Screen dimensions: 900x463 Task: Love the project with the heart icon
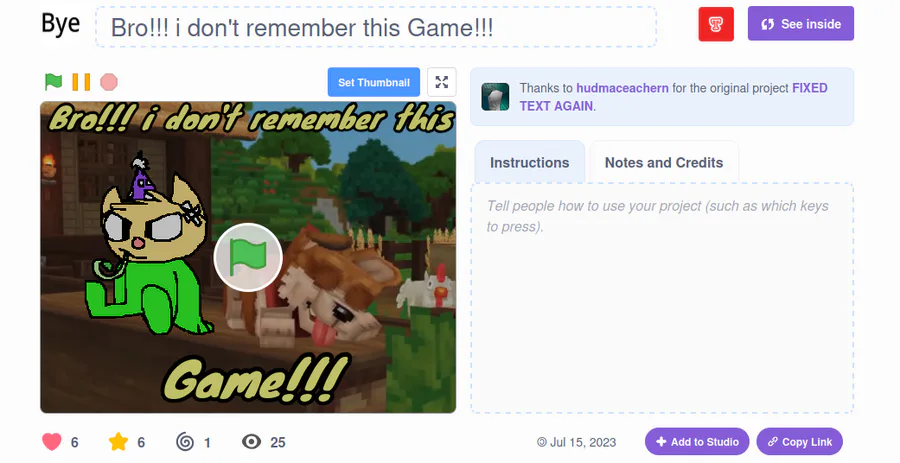tap(52, 442)
